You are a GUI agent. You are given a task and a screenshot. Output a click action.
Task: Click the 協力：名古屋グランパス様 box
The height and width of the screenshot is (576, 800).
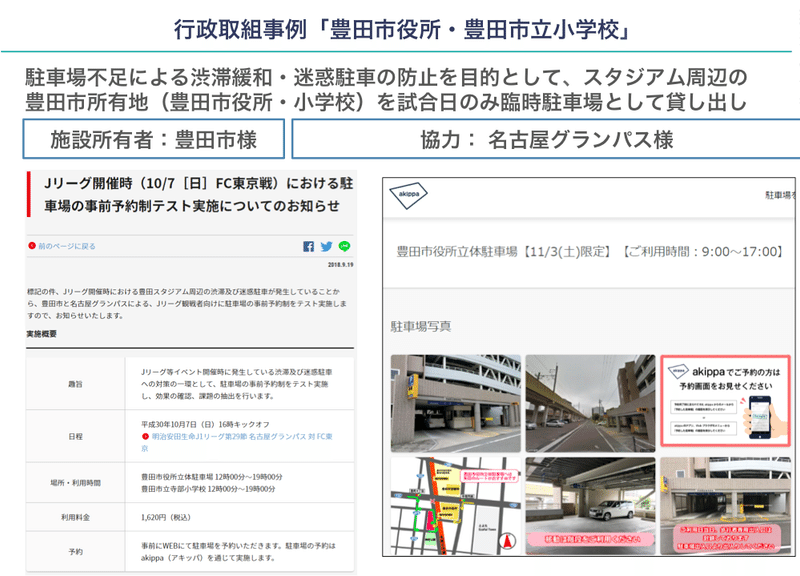pos(546,139)
